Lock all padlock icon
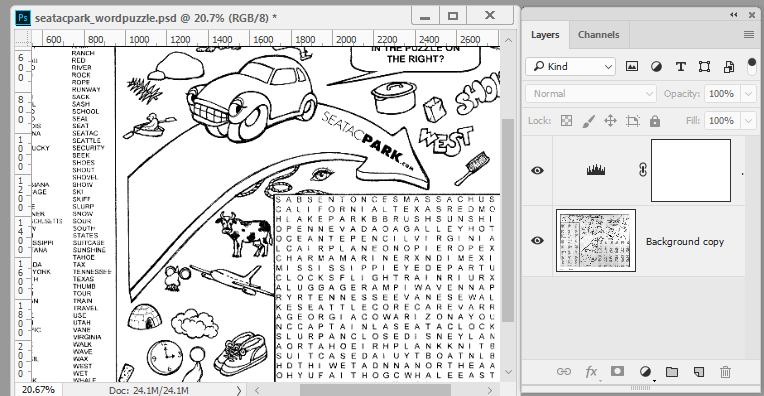This screenshot has width=764, height=396. pyautogui.click(x=655, y=121)
